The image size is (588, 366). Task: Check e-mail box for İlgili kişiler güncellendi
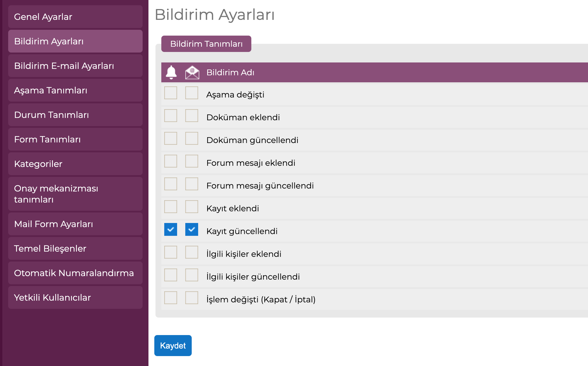(x=192, y=275)
